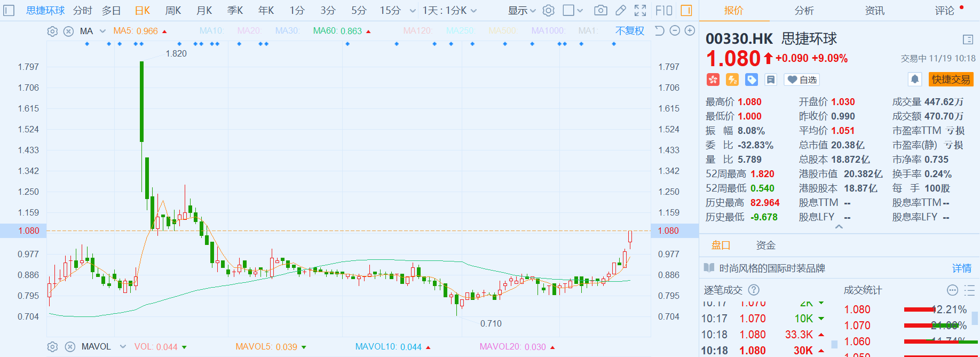
Task: Add stock to 自选 watchlist
Action: [x=802, y=80]
